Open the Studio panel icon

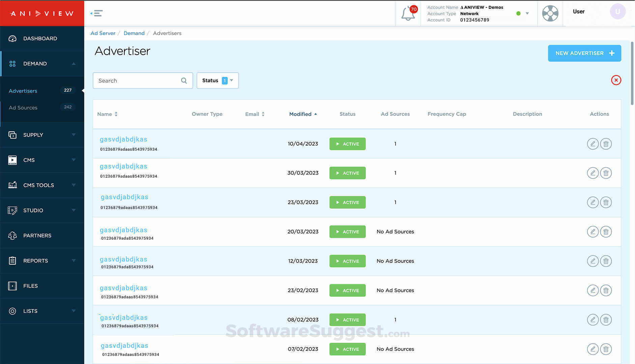(12, 210)
